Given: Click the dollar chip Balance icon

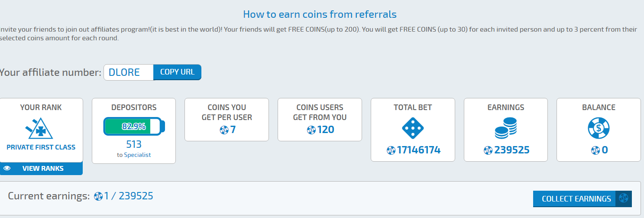Looking at the screenshot, I should tap(599, 128).
